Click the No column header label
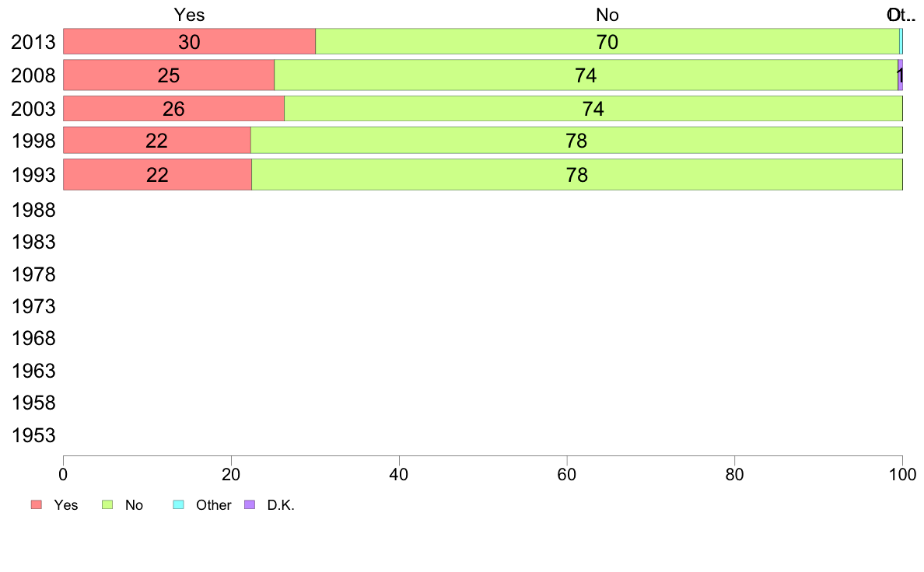This screenshot has height=572, width=924. click(x=607, y=15)
